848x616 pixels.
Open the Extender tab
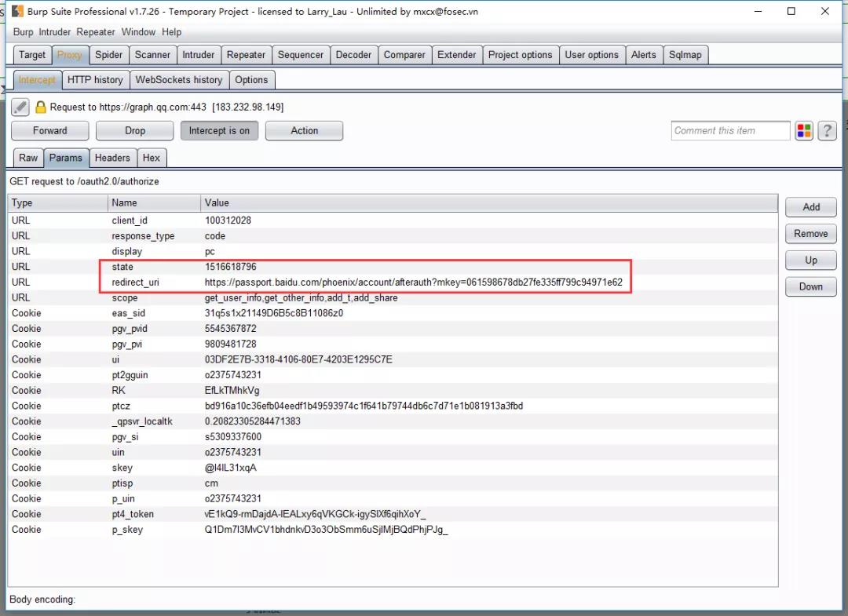pos(457,55)
